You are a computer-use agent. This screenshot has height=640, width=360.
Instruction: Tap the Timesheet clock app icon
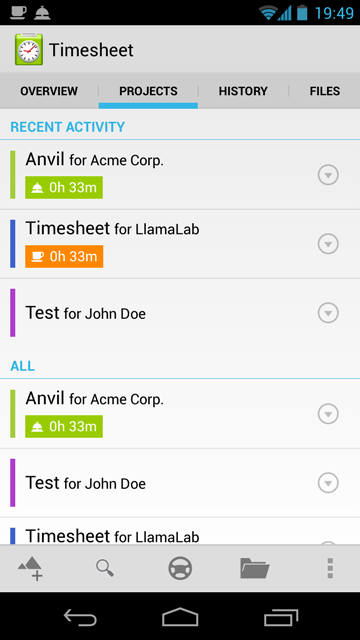tap(29, 49)
